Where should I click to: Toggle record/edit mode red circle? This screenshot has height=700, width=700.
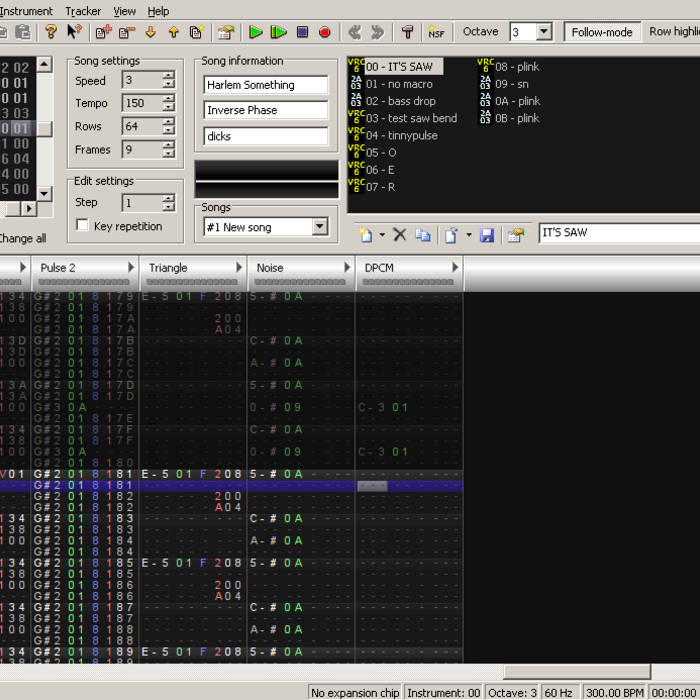pos(325,32)
